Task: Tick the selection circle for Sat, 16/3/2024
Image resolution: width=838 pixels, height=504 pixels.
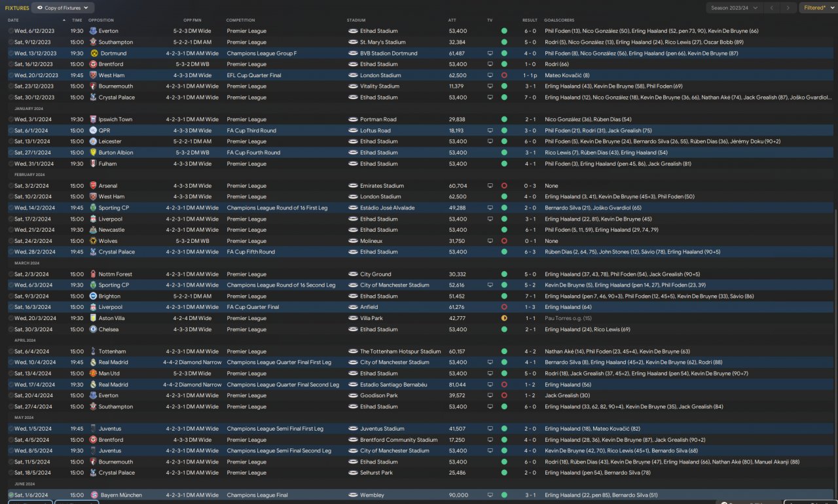Action: [10, 307]
